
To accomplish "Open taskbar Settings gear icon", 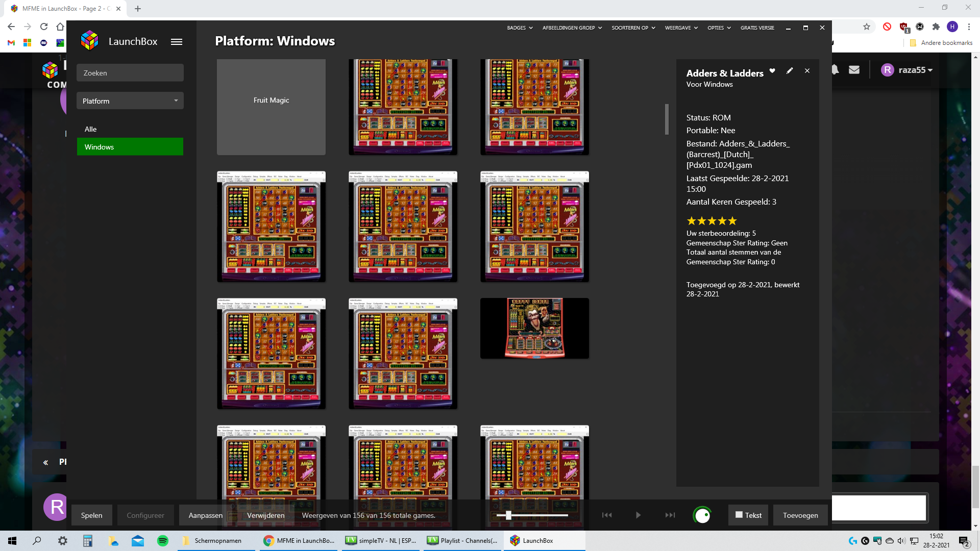I will [x=62, y=541].
